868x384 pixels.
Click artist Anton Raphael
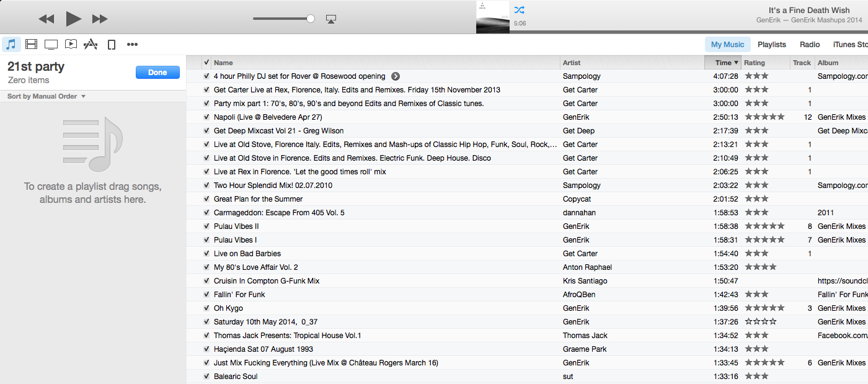tap(587, 267)
